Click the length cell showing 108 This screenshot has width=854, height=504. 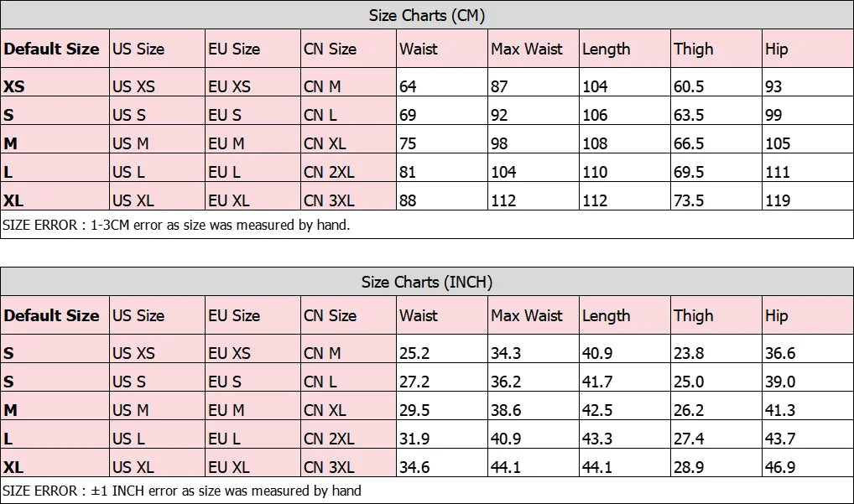tap(595, 143)
